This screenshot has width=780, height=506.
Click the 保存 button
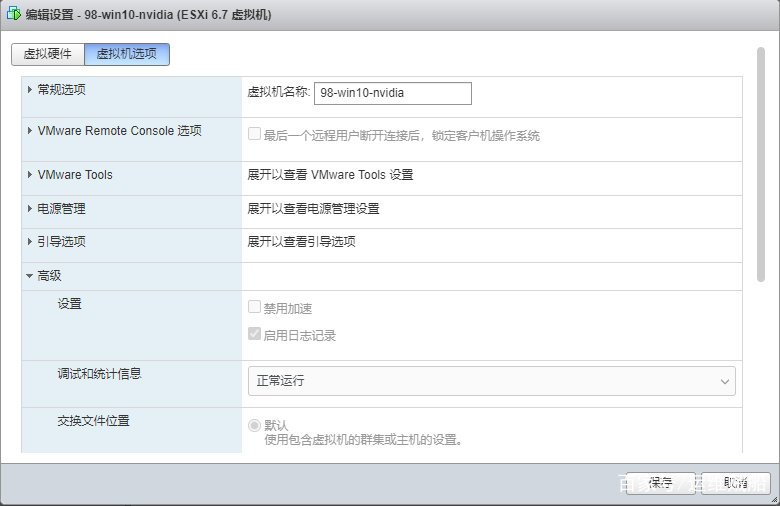(x=659, y=482)
